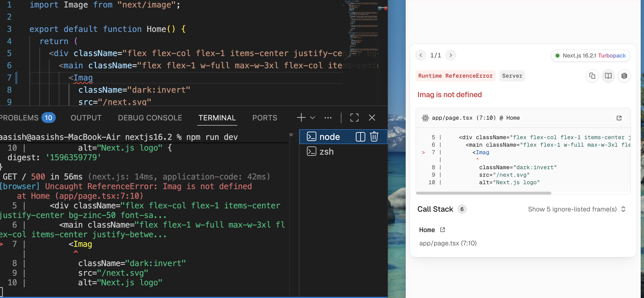Click the Next.js 16.2.1 Turbopack badge
Image resolution: width=644 pixels, height=298 pixels.
(590, 55)
